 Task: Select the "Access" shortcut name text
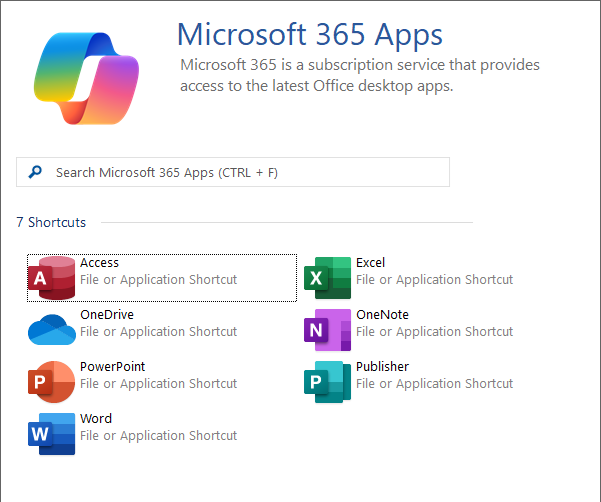click(99, 263)
